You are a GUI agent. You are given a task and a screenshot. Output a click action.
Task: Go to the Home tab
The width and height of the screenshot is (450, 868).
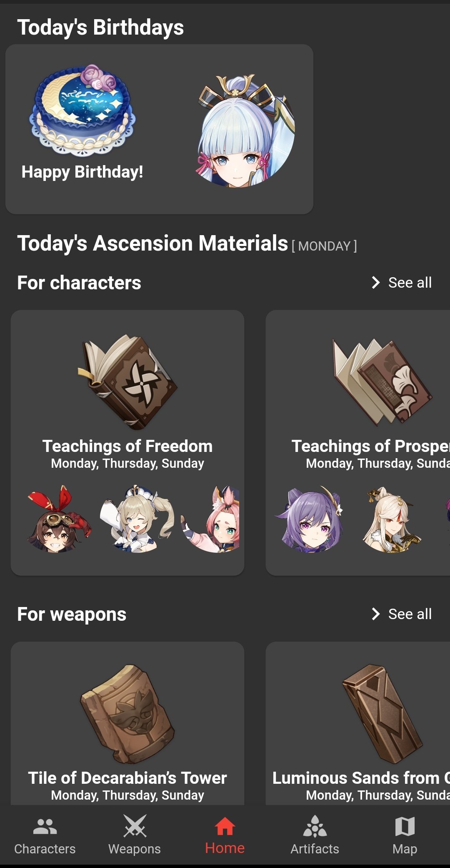225,836
